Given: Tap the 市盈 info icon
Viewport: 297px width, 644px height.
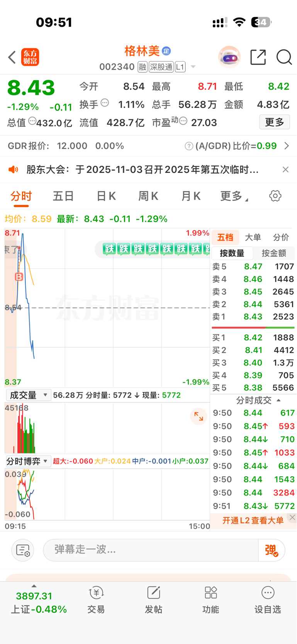Looking at the screenshot, I should coord(183,121).
